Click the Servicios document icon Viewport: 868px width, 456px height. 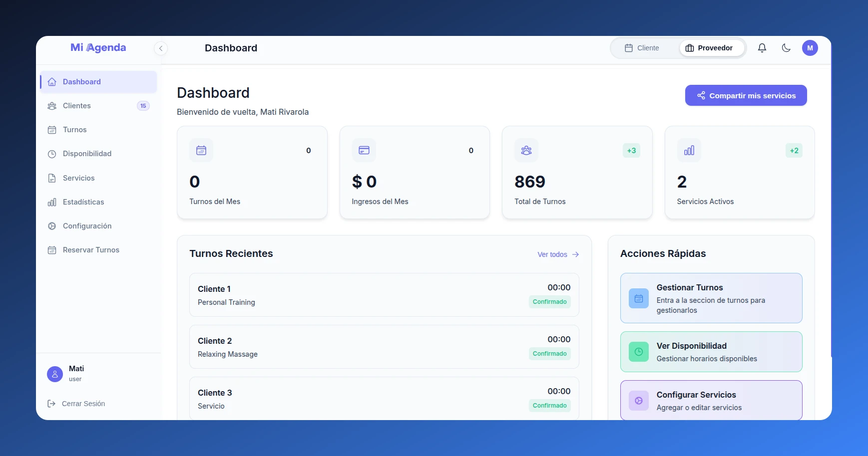(x=52, y=178)
